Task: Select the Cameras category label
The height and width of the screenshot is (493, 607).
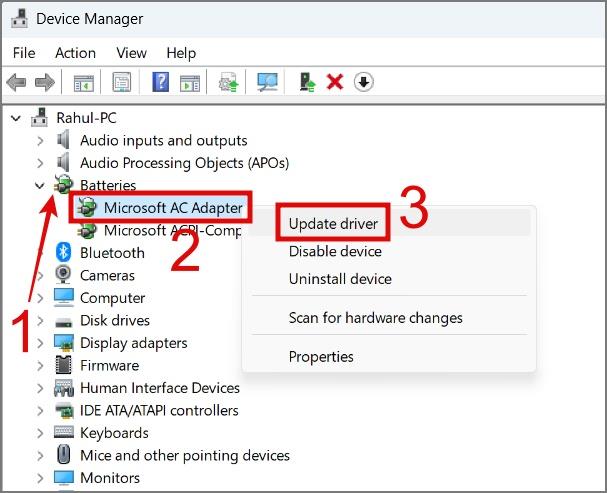Action: pyautogui.click(x=107, y=275)
